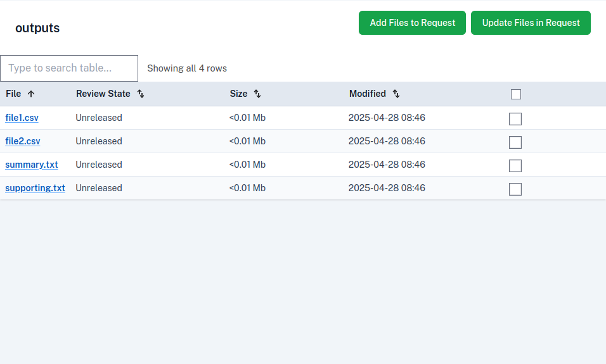Enable the supporting.txt row checkbox

(x=515, y=189)
